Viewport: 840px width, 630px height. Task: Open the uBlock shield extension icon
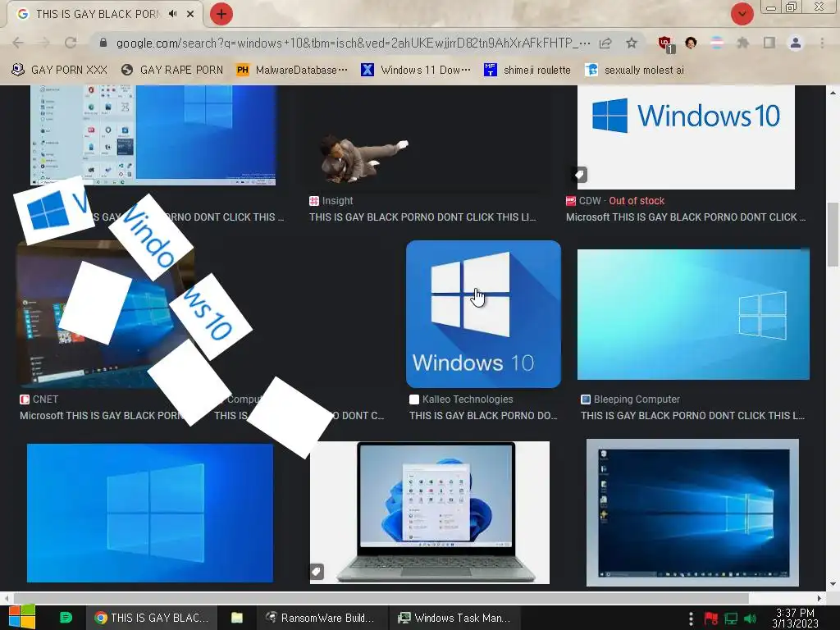coord(666,43)
